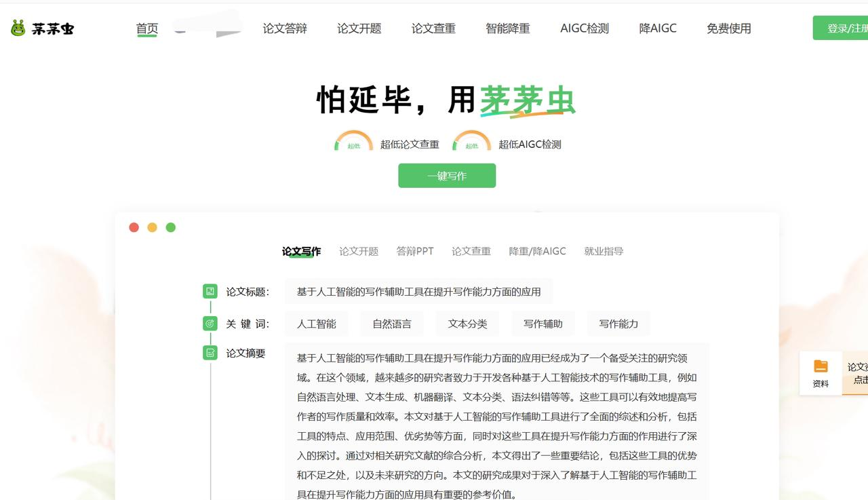The width and height of the screenshot is (868, 500).
Task: Click the 论文摘要 label text
Action: pos(245,353)
